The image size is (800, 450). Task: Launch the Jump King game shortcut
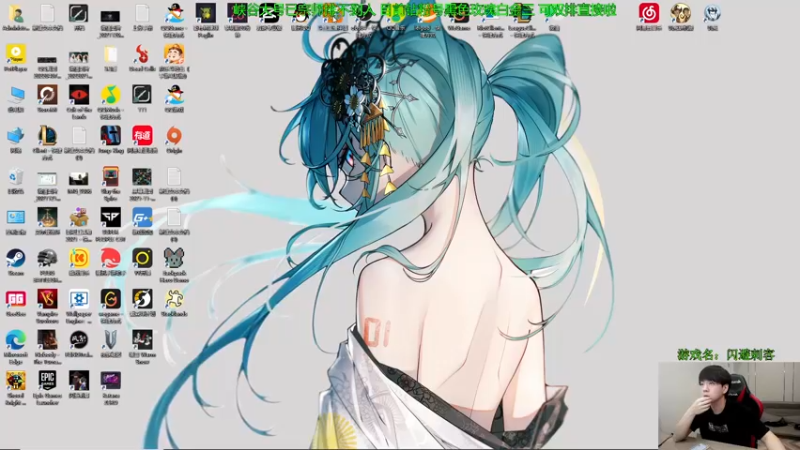(x=111, y=136)
